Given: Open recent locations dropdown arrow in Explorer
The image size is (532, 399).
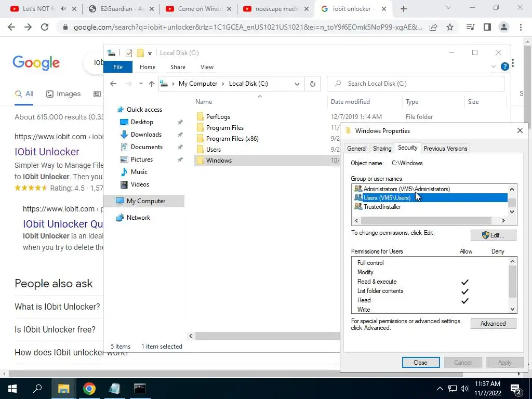Looking at the screenshot, I should (141, 84).
